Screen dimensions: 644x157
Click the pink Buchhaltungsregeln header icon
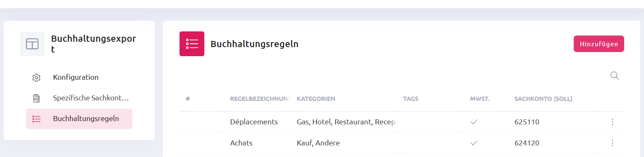(192, 44)
